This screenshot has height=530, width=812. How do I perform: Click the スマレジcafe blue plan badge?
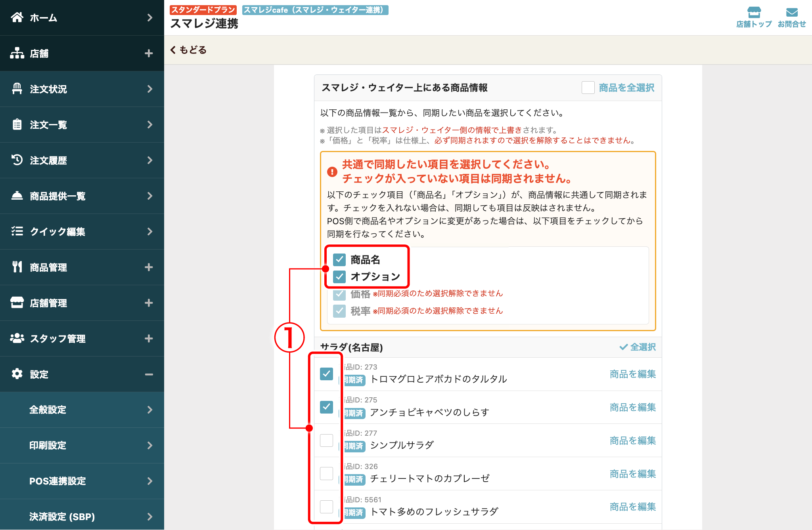[315, 10]
